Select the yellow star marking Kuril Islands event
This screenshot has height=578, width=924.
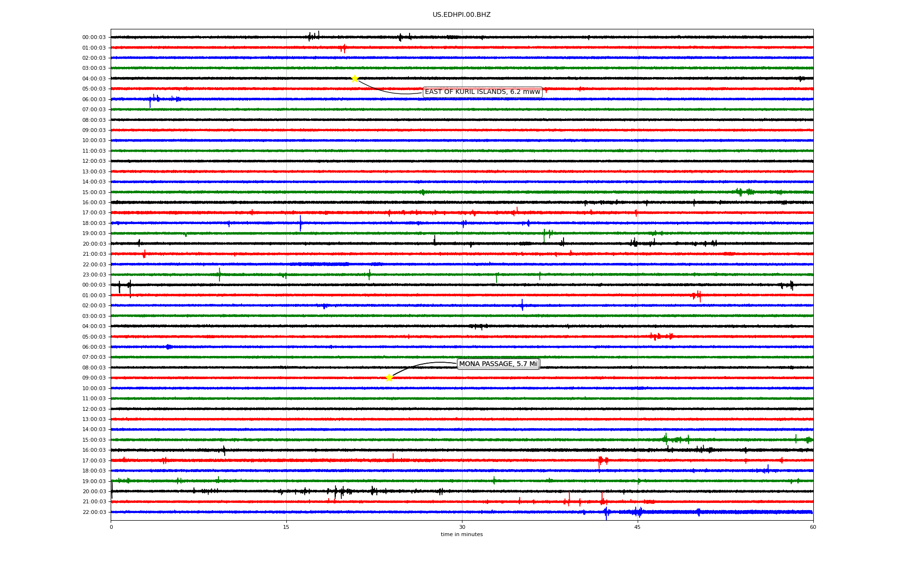point(355,79)
